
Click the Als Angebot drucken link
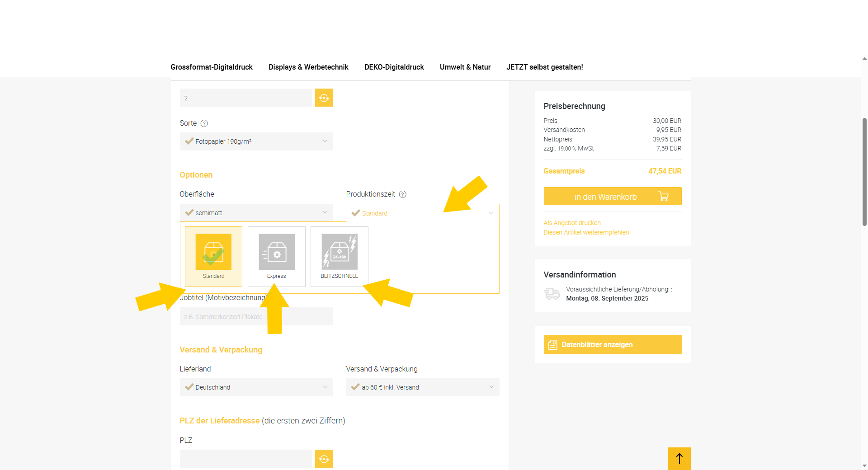tap(572, 223)
